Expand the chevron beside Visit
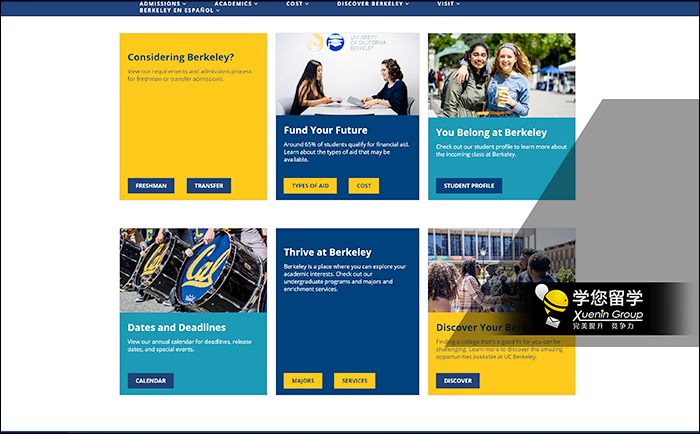 click(x=458, y=4)
